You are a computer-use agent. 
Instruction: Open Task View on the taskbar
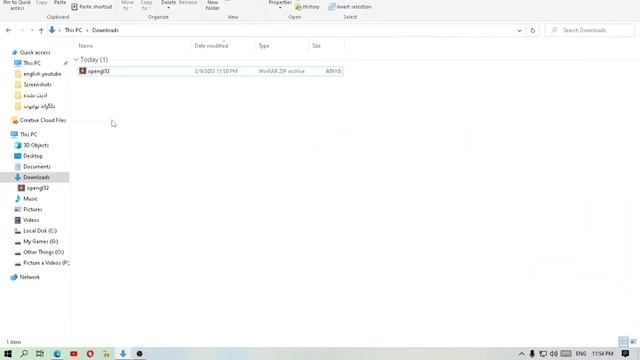[40, 353]
